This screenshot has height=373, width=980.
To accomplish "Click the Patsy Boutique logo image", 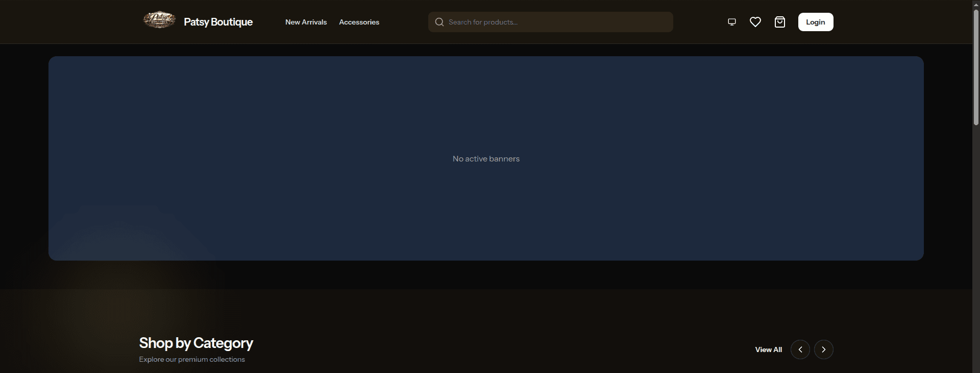I will 159,20.
